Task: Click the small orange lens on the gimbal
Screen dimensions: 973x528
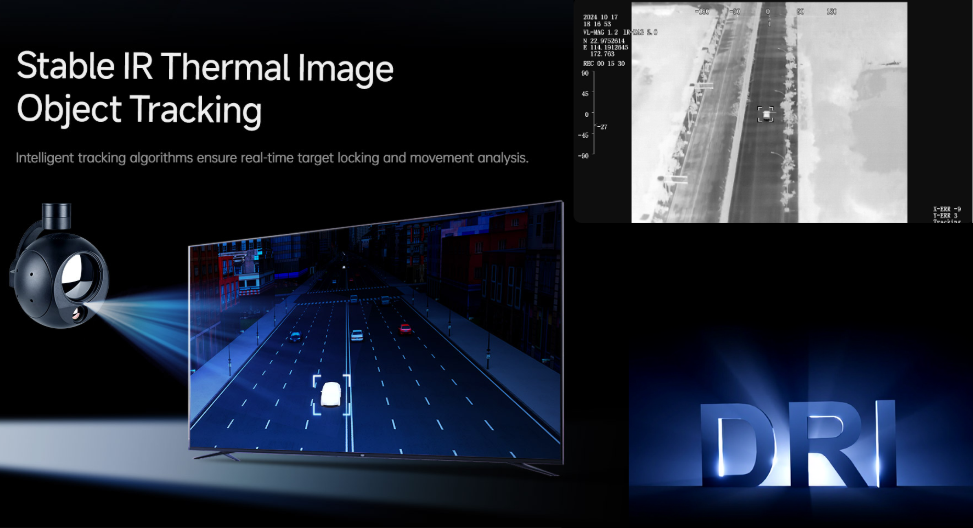Action: coord(78,314)
